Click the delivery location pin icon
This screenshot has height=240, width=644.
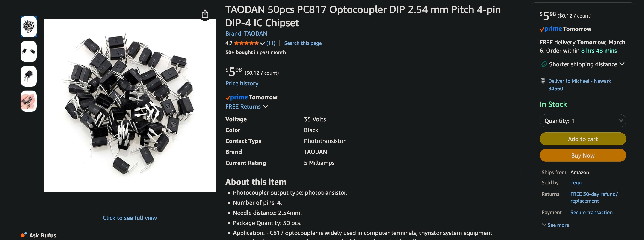point(543,81)
